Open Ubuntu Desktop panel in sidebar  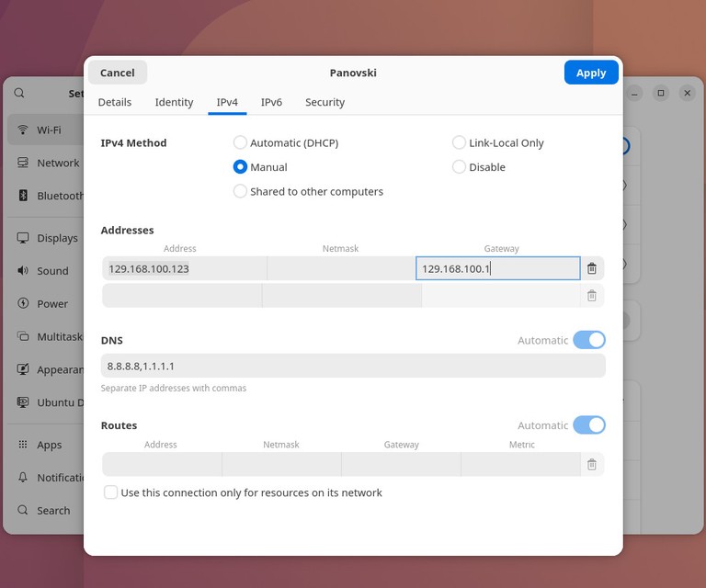click(x=45, y=402)
